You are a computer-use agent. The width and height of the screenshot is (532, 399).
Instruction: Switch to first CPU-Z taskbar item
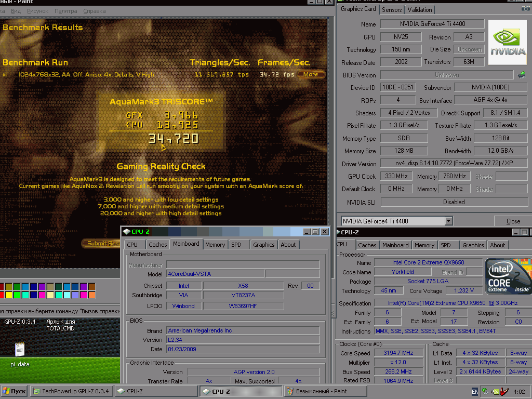156,391
